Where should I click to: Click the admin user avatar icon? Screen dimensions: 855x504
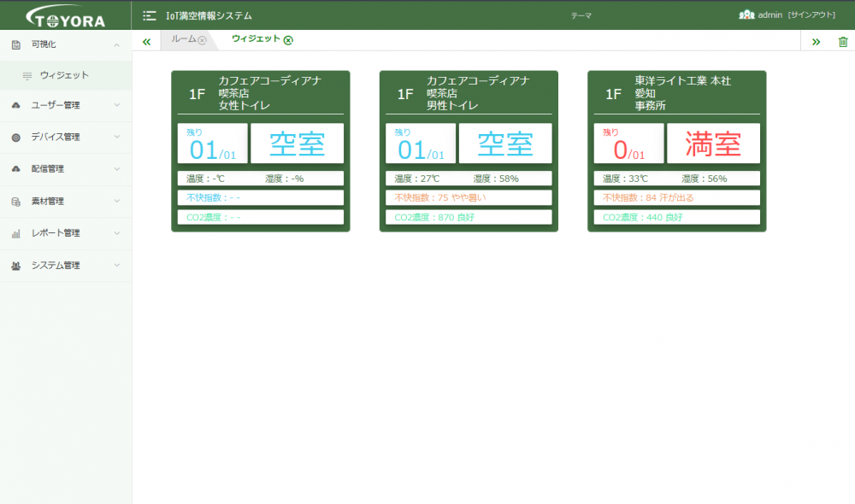(x=746, y=15)
